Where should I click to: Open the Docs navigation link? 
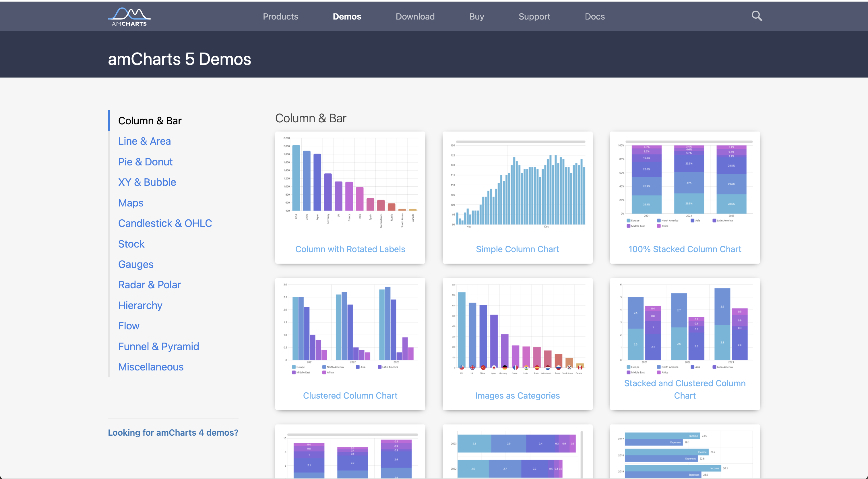594,17
